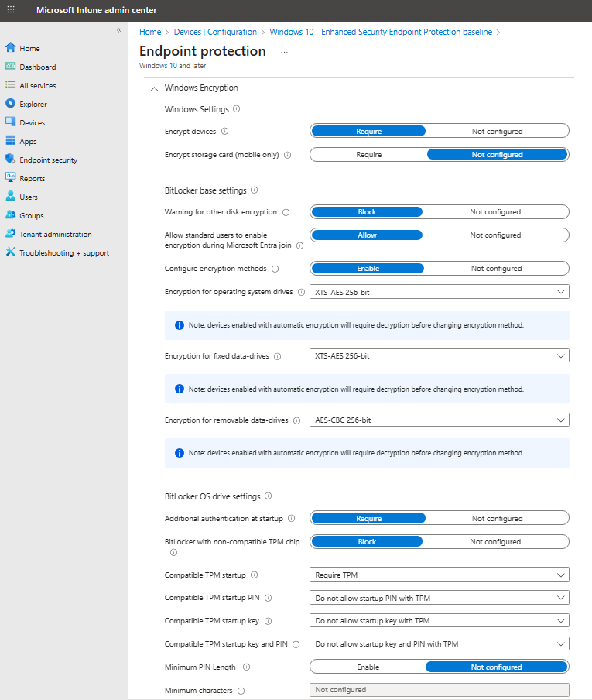The height and width of the screenshot is (700, 592).
Task: Click the Reports icon in the sidebar
Action: 11,177
